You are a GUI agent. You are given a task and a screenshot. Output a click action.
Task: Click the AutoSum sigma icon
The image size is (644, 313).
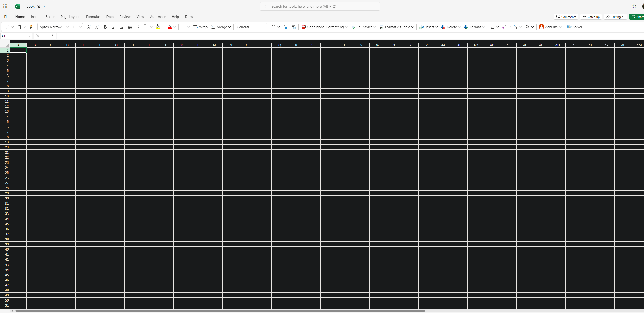pos(492,27)
